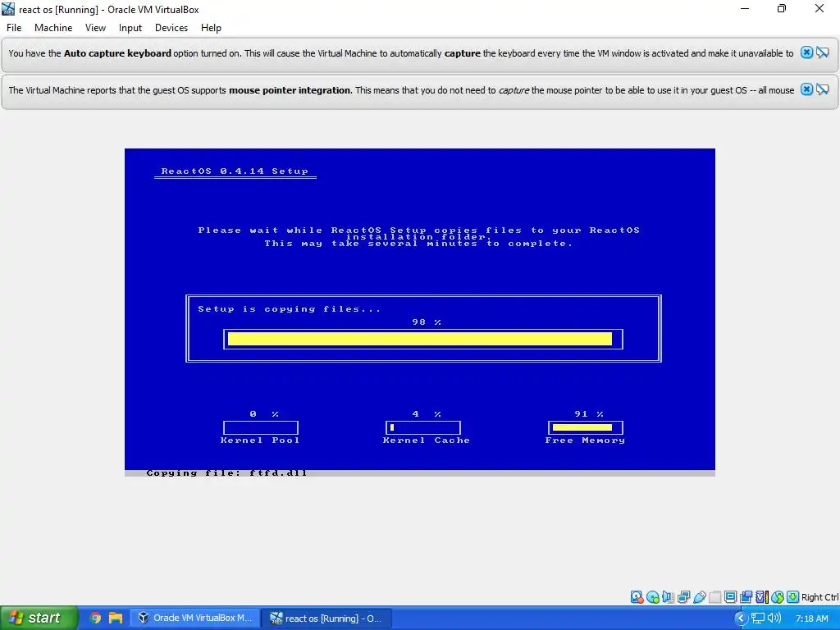Click the yellow file copying progress bar
Viewport: 840px width, 630px height.
(422, 339)
